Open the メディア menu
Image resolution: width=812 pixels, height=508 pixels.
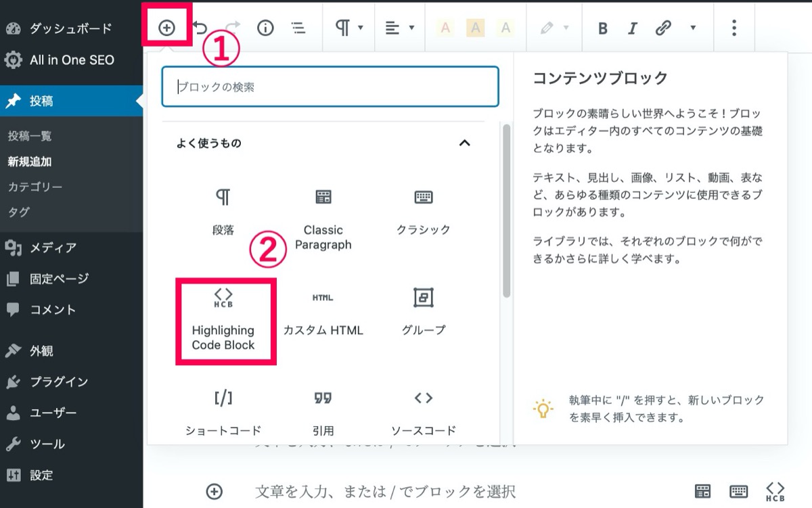pos(71,248)
